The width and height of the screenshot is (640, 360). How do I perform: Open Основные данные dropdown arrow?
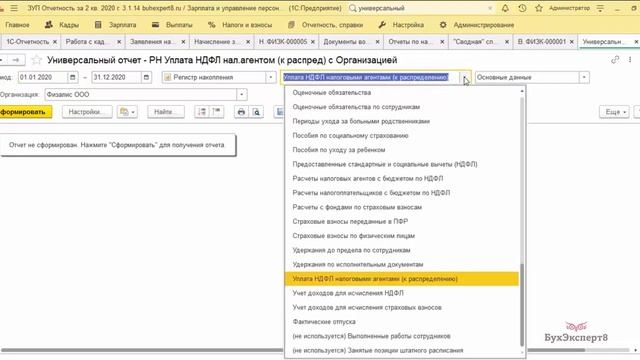point(584,77)
